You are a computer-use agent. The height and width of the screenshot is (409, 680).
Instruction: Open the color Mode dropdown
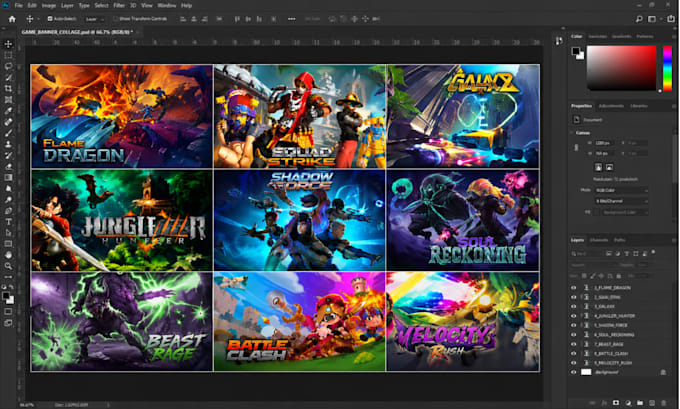tap(621, 190)
